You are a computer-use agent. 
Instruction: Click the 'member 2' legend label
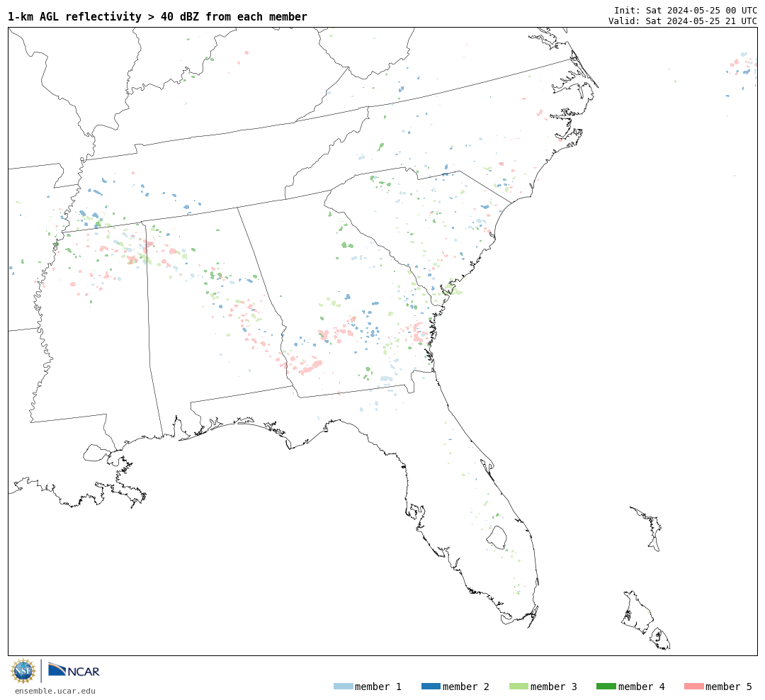pyautogui.click(x=466, y=687)
